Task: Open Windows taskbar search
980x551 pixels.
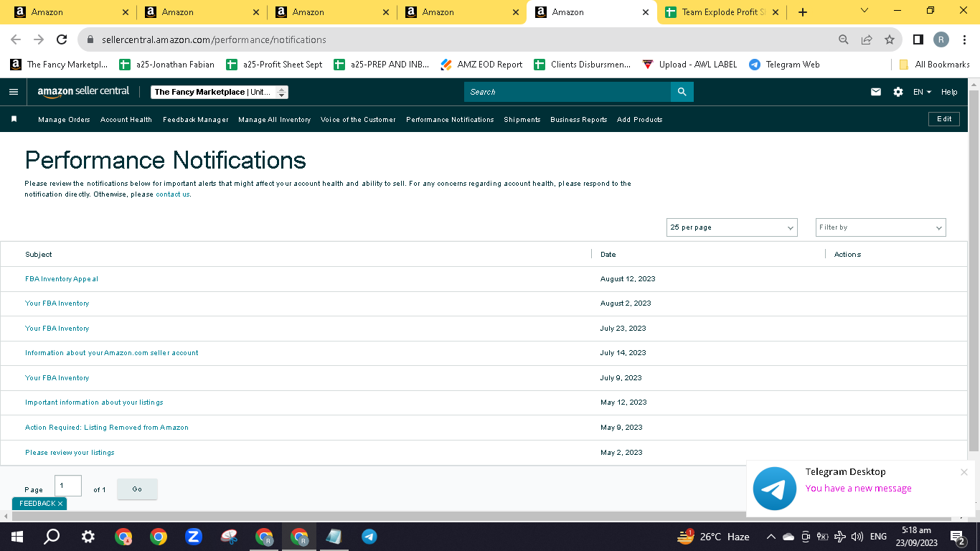Action: click(52, 537)
